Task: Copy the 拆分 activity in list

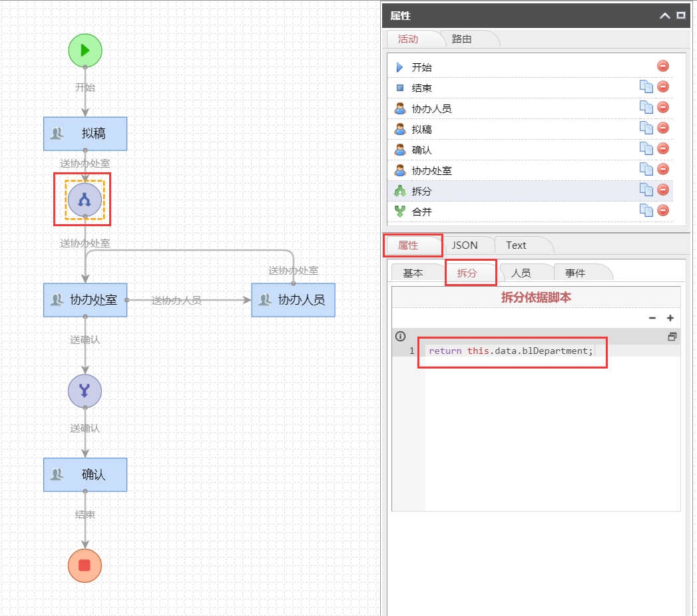Action: point(646,190)
